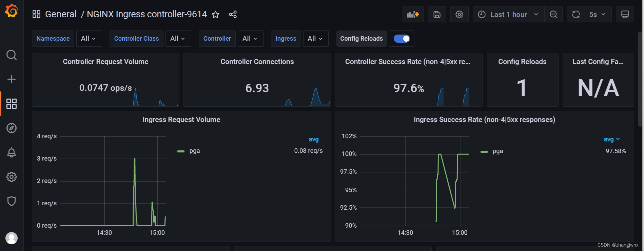Click avg column header in Request Volume legend
The height and width of the screenshot is (251, 644).
[314, 139]
